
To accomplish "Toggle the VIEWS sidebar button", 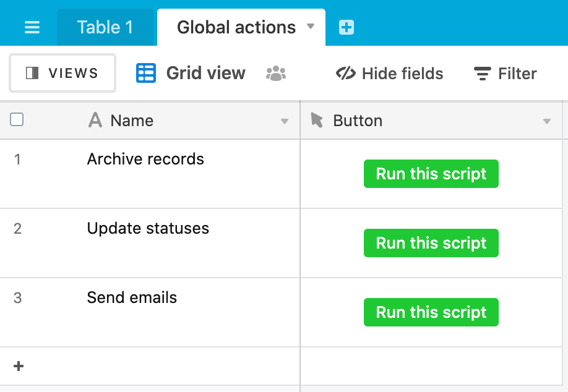I will (x=62, y=73).
